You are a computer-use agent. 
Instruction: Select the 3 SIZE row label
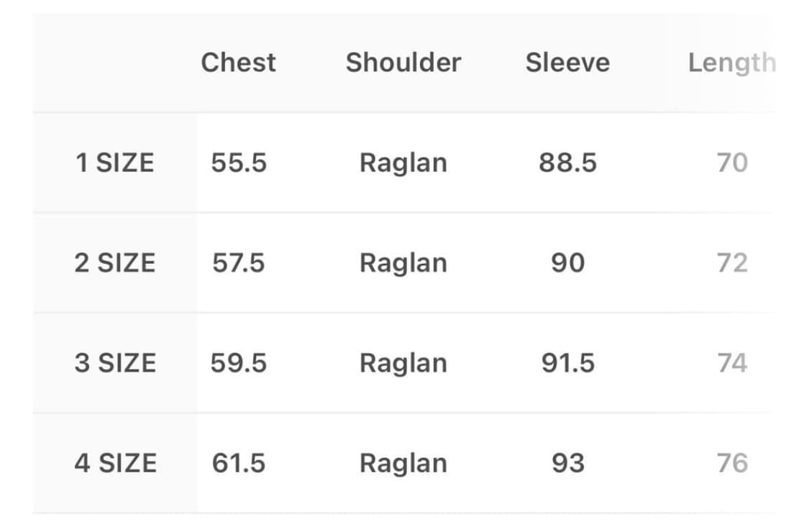point(114,363)
